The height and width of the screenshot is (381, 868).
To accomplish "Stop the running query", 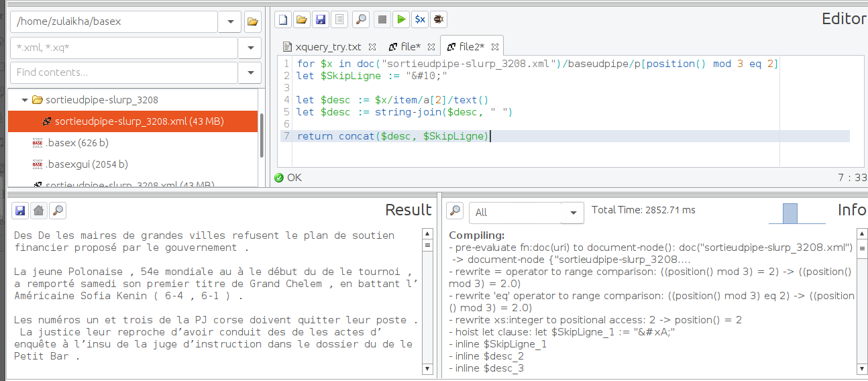I will pos(382,19).
